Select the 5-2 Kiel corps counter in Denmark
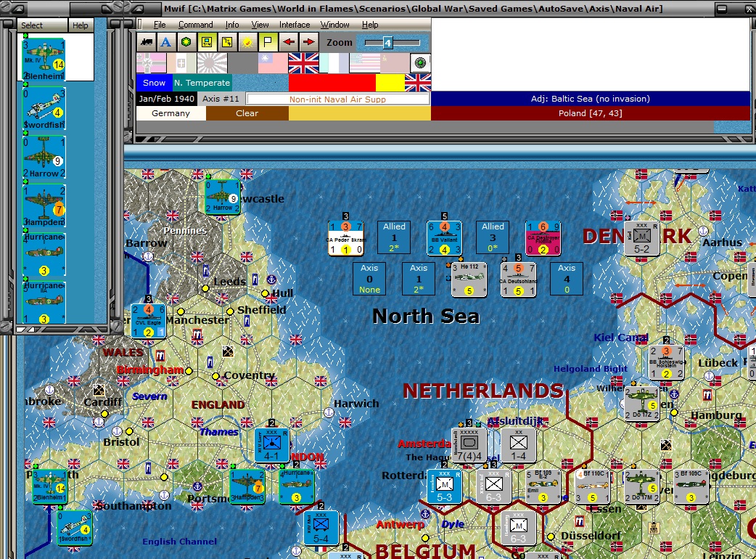756x559 pixels. point(642,238)
